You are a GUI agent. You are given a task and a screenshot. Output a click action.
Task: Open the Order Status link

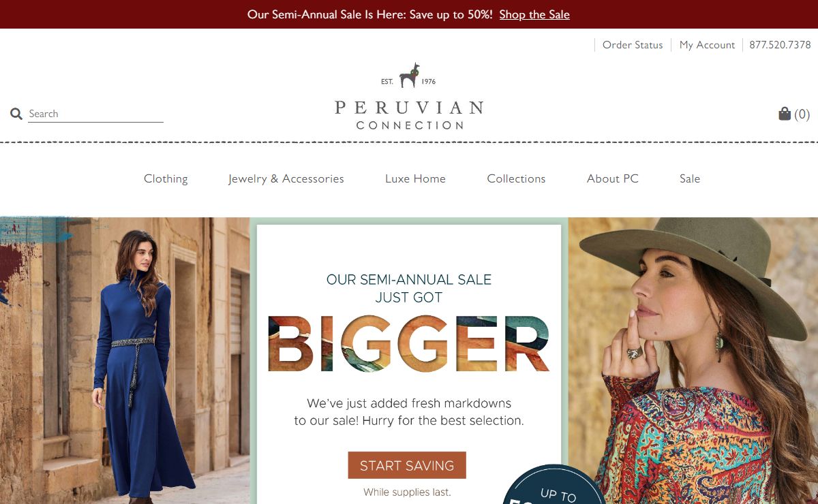pos(633,45)
